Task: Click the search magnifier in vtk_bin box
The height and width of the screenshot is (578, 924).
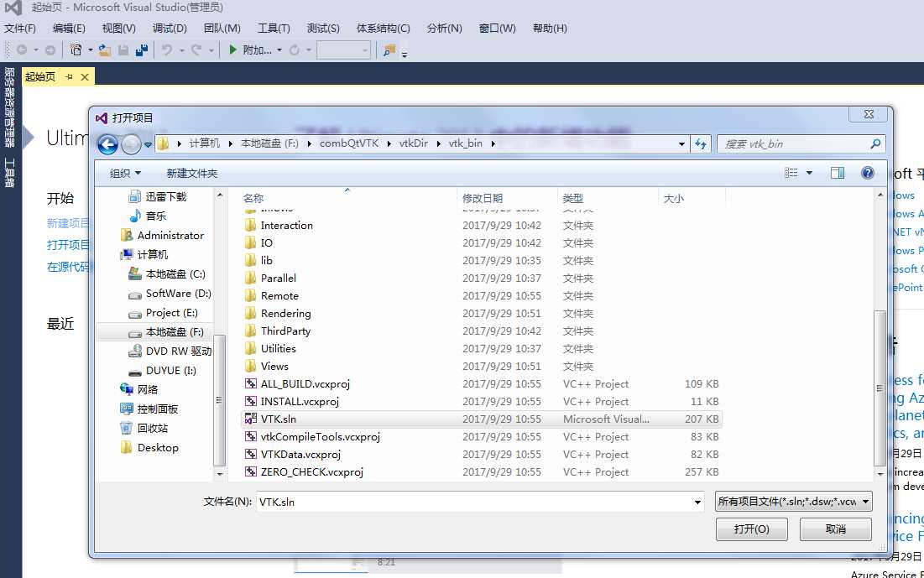Action: [875, 143]
